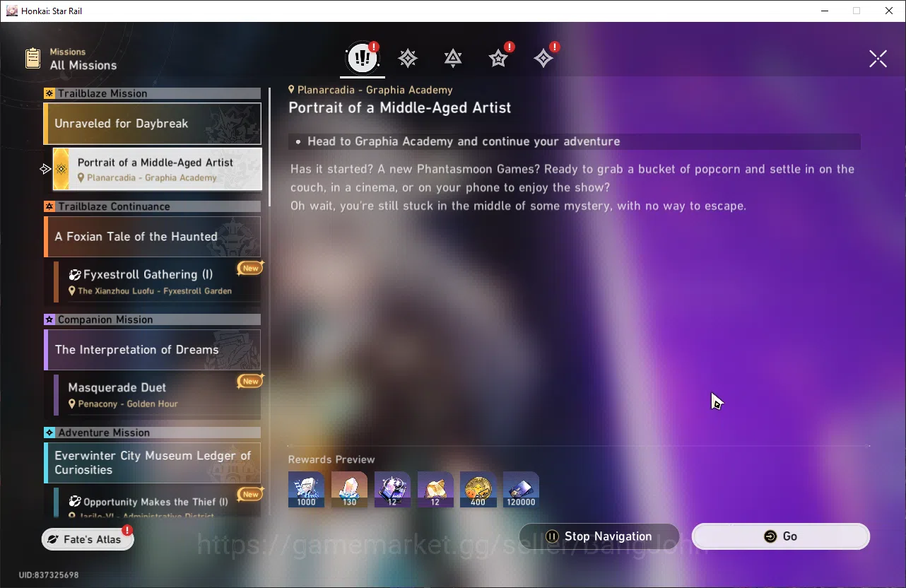Click the Portrait of a Middle-Aged Artist detail title
The height and width of the screenshot is (588, 906).
[399, 108]
